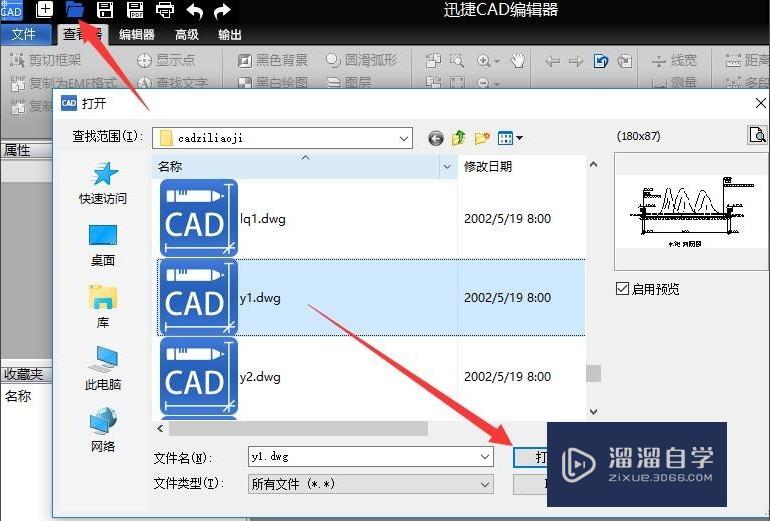
Task: Sort by the 名称 column header
Action: (x=296, y=166)
